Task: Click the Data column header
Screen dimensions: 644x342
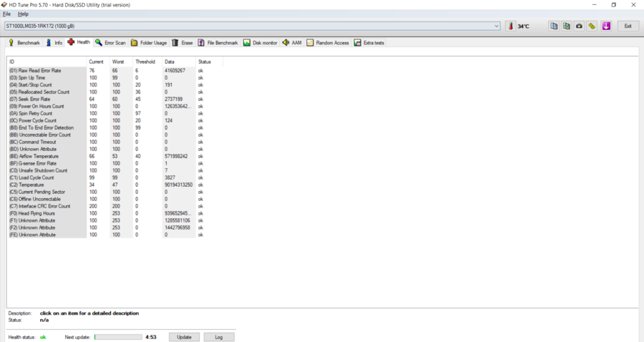Action: 179,62
